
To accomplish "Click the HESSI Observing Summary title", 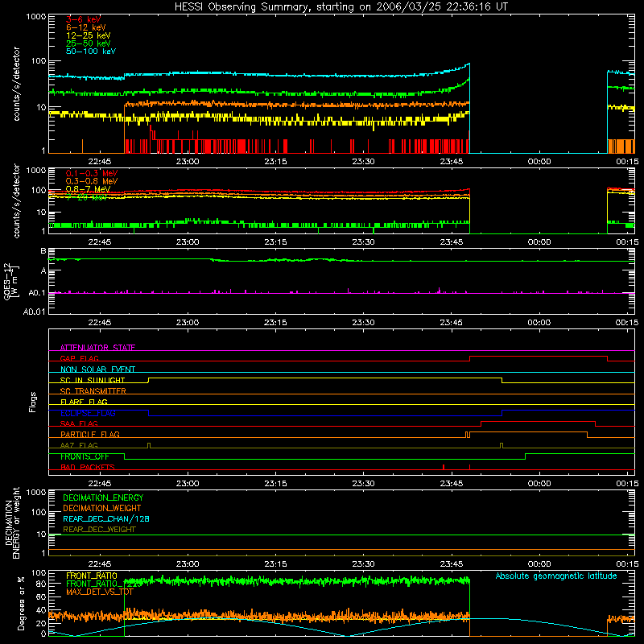I will (341, 6).
